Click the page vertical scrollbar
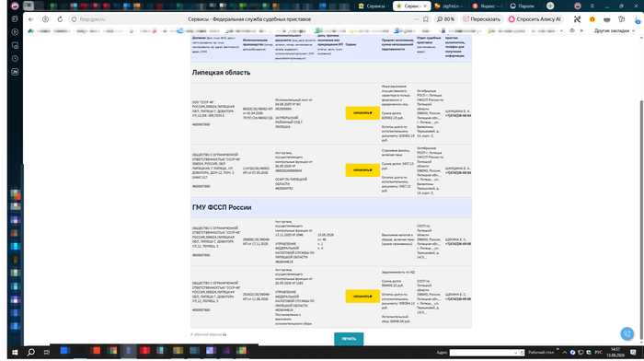 click(641, 219)
